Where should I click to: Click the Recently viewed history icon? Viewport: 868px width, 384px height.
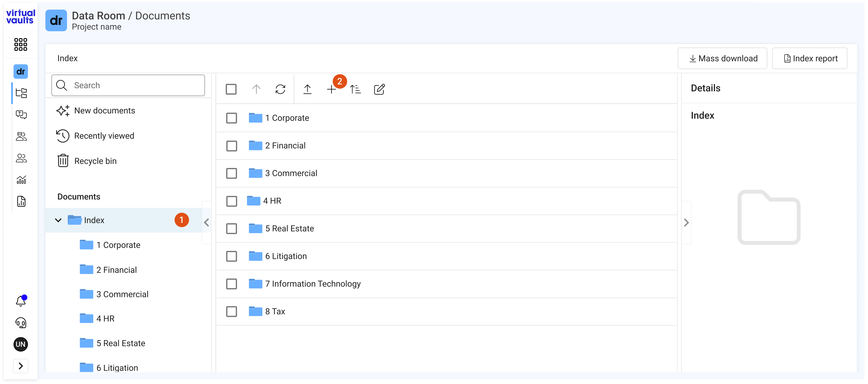pyautogui.click(x=63, y=136)
